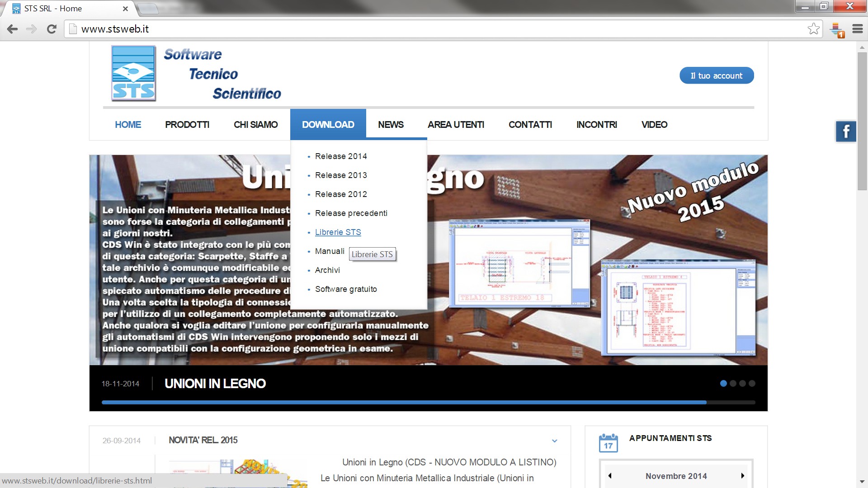The width and height of the screenshot is (868, 488).
Task: Click the UNIONI IN LEGNO slide title
Action: (x=215, y=384)
